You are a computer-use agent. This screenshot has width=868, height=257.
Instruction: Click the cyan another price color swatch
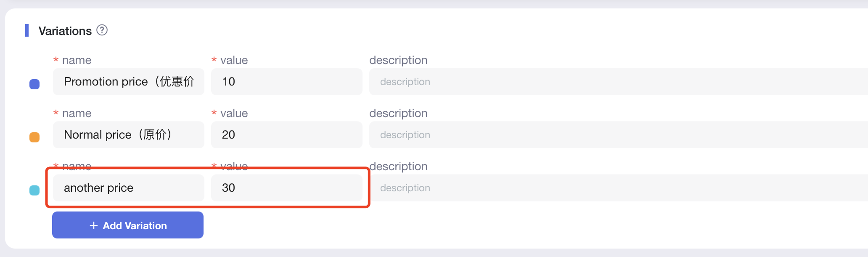[34, 190]
